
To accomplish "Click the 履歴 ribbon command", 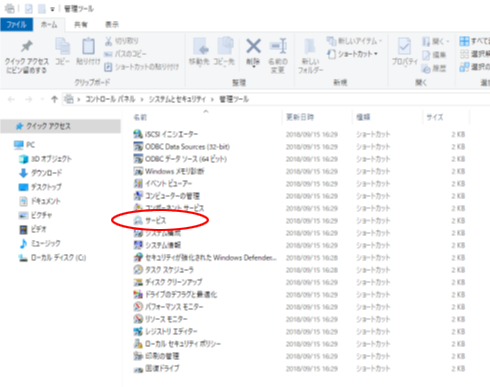I will click(434, 68).
